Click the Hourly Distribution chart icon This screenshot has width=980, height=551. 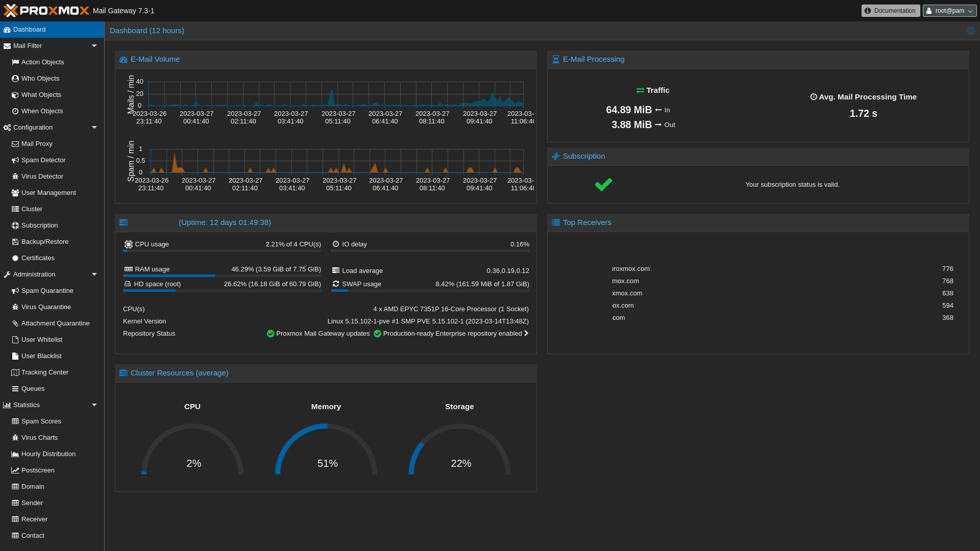point(15,454)
